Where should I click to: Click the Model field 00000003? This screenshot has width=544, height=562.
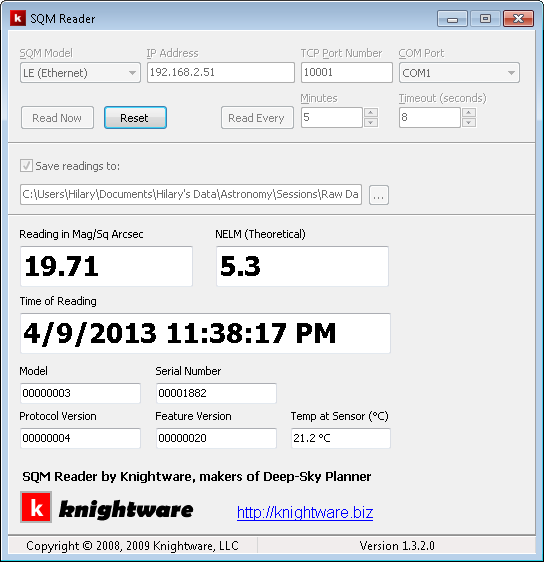tap(80, 393)
